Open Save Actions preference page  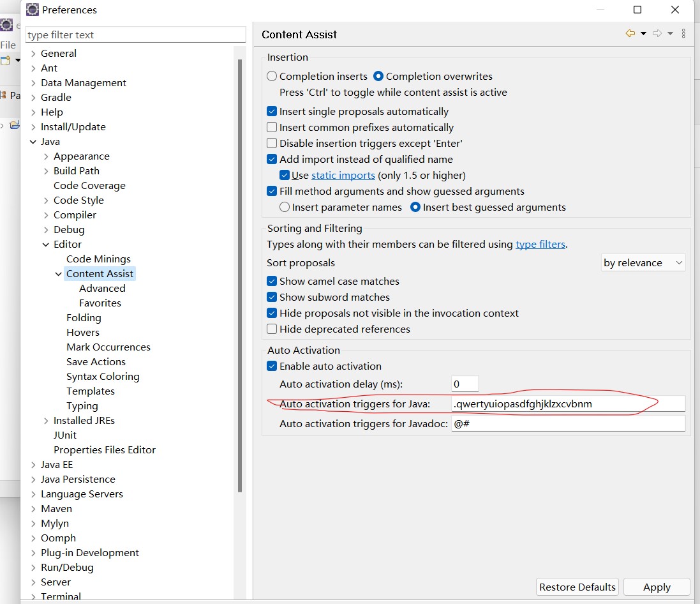click(96, 362)
